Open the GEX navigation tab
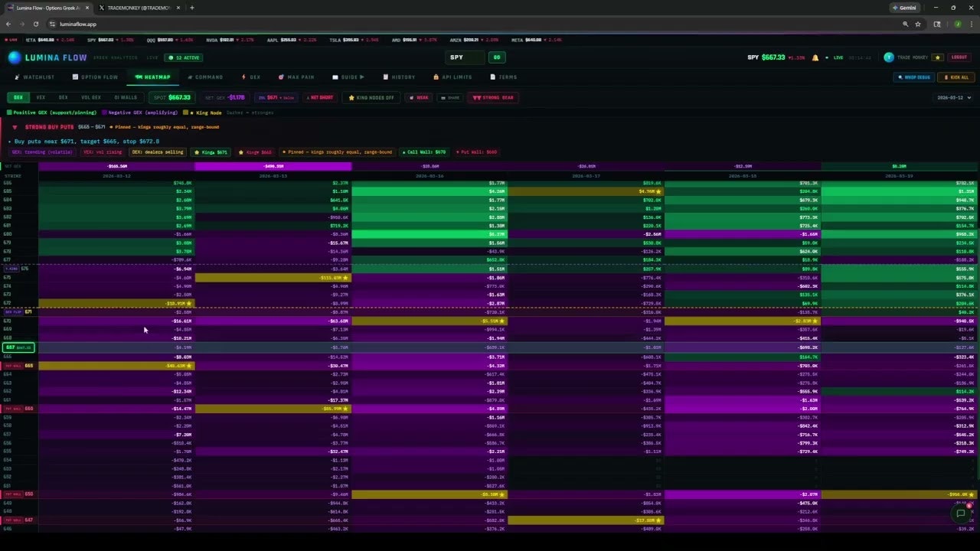Screen dimensions: 980x551 coord(251,77)
